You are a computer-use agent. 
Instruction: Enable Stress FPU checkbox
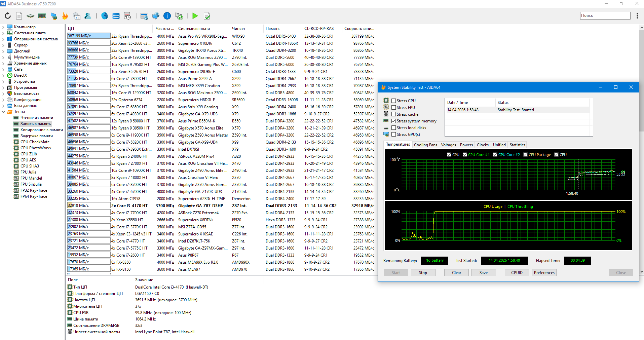point(393,108)
